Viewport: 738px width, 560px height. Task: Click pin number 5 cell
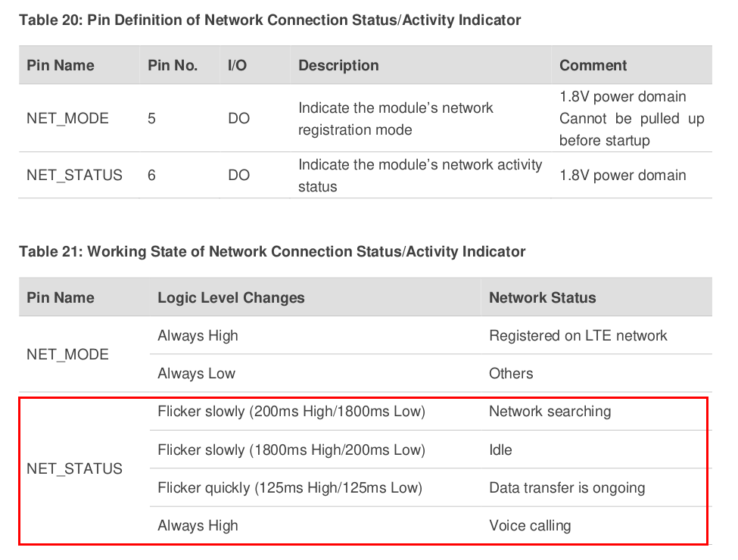(152, 119)
